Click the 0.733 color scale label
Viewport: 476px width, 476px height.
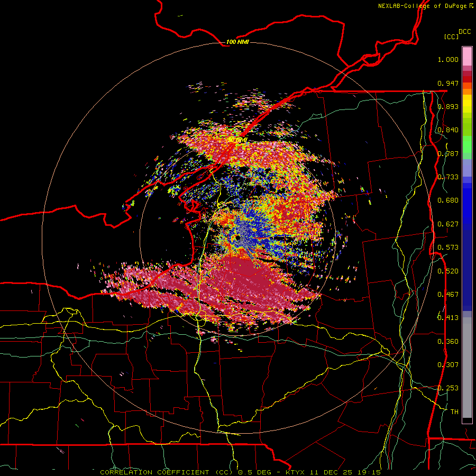coord(448,177)
